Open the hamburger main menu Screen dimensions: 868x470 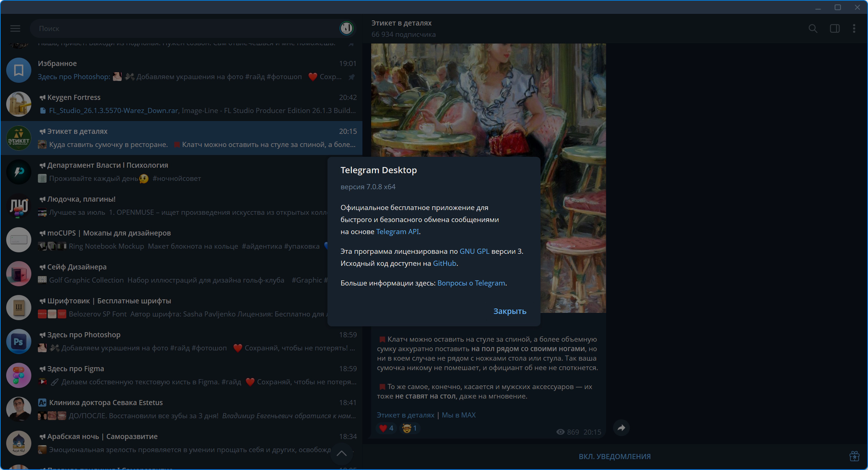tap(15, 28)
